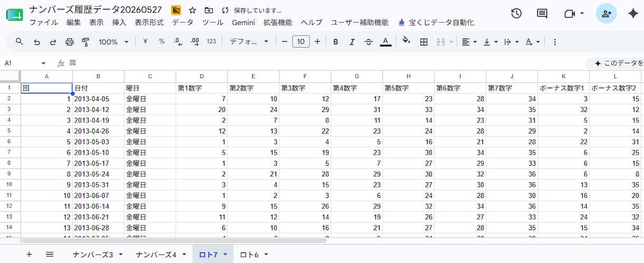Open Gemini sparkle icon at top right
The width and height of the screenshot is (644, 263).
(x=633, y=14)
